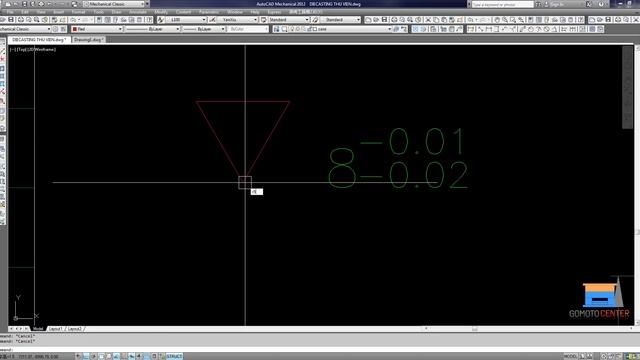Open the File menu

pos(10,12)
